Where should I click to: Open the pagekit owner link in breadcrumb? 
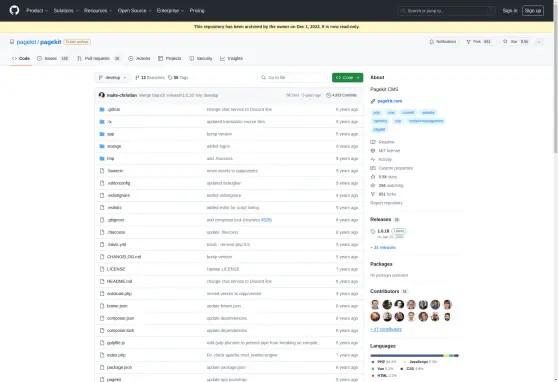coord(26,42)
